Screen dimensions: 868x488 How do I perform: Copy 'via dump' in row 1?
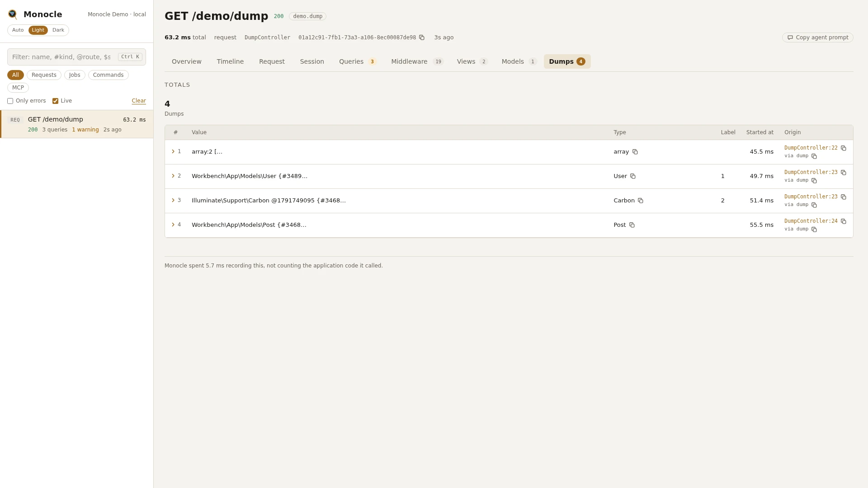click(x=814, y=156)
